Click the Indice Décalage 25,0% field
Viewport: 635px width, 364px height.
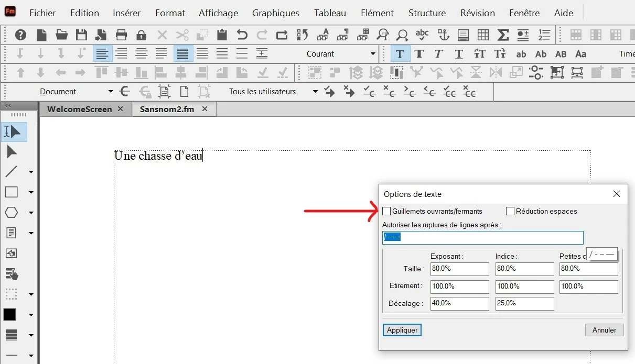coord(525,303)
